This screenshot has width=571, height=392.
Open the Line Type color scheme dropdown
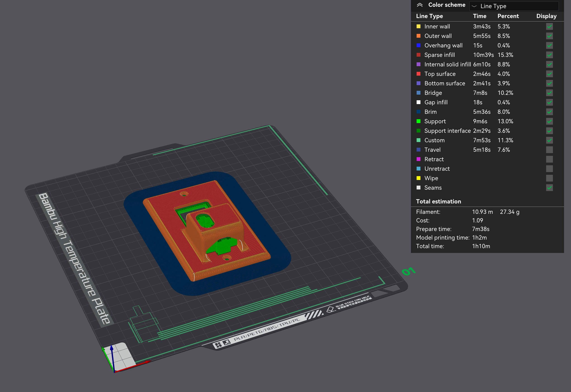[x=514, y=6]
